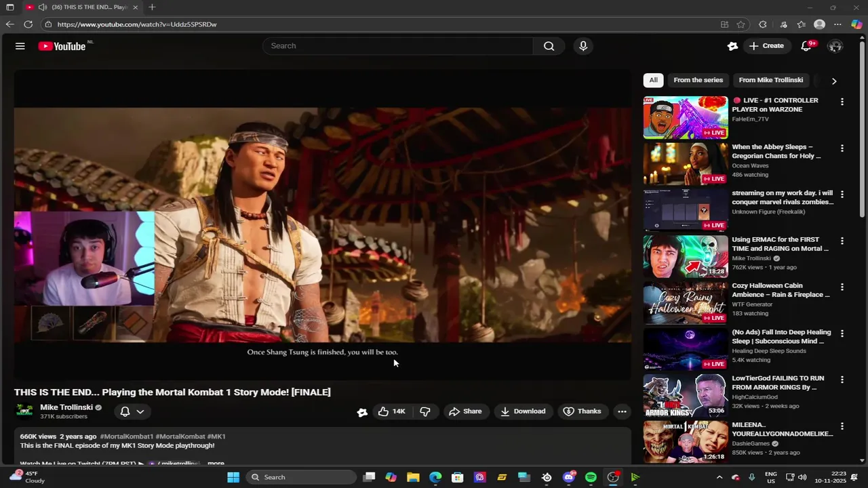Open Microsoft Edge from the taskbar
The width and height of the screenshot is (868, 488).
point(435,477)
